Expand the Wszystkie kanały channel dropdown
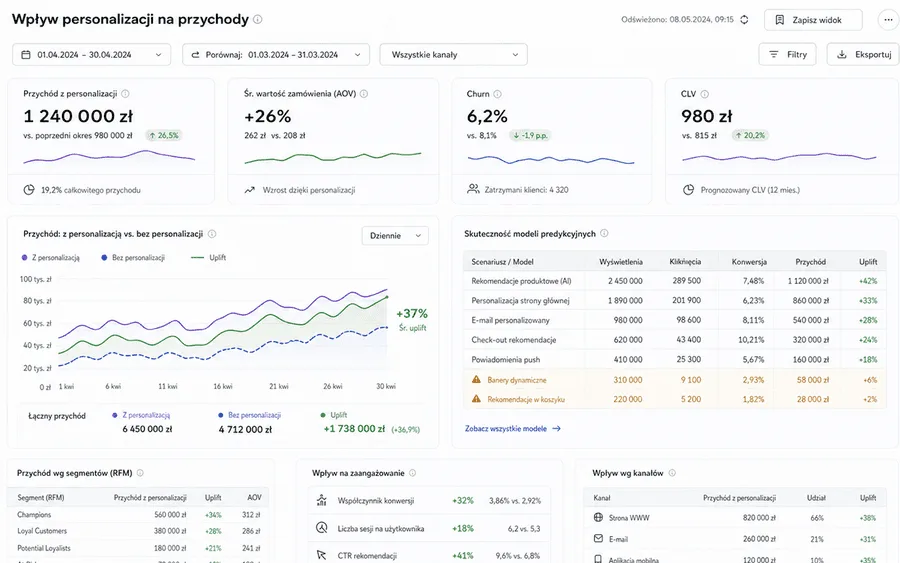 click(x=453, y=55)
